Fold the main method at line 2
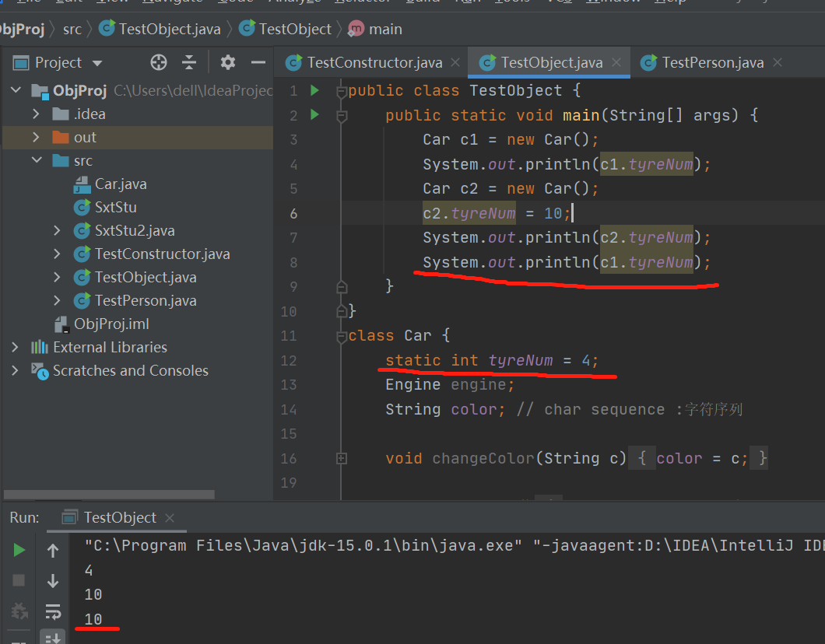Screen dimensions: 825x644 point(342,116)
